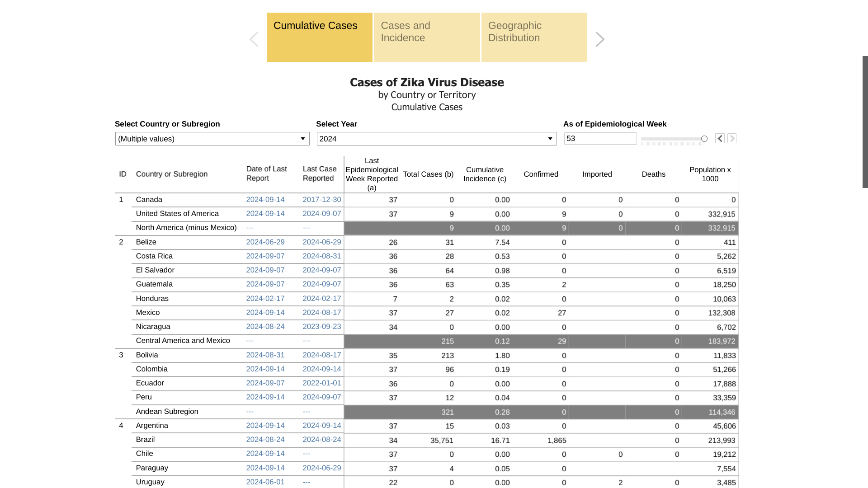
Task: Click the epidemiological week input field
Action: pos(600,139)
